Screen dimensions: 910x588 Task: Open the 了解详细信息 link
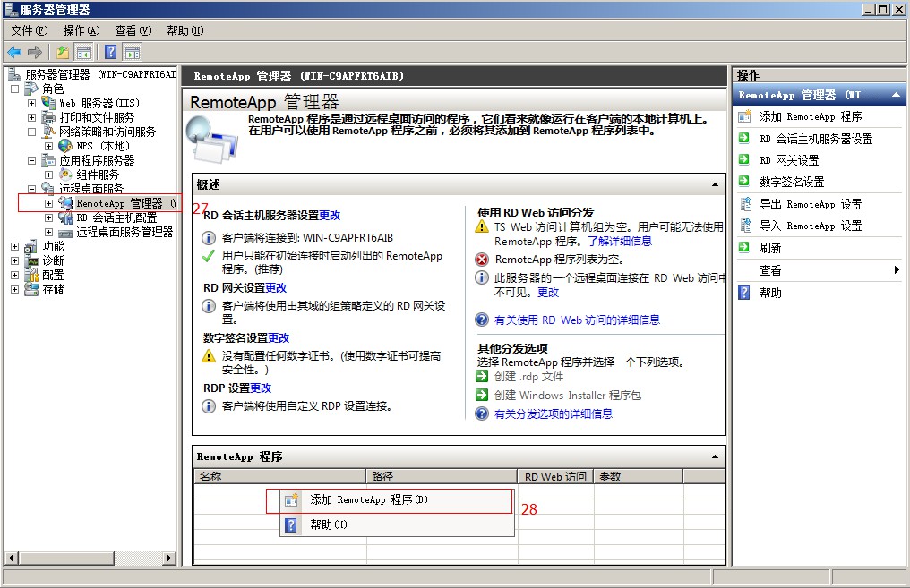[620, 241]
